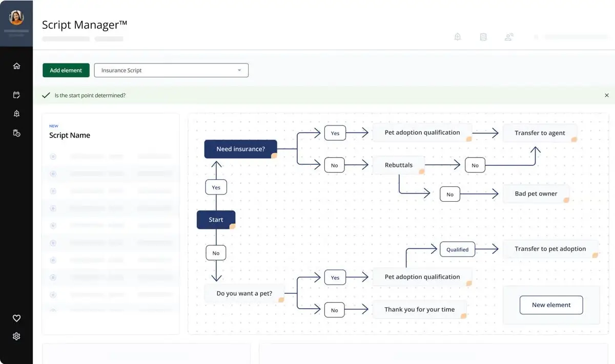
Task: Open settings gear icon in sidebar
Action: click(16, 336)
